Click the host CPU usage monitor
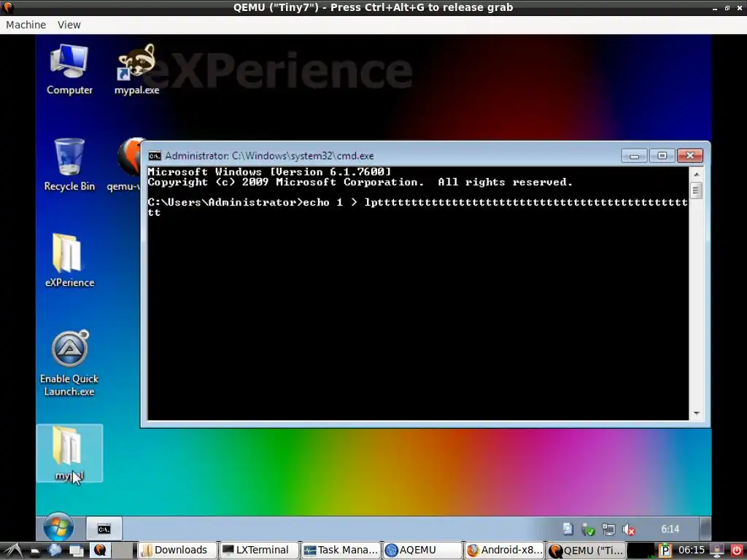The width and height of the screenshot is (747, 560). click(640, 551)
